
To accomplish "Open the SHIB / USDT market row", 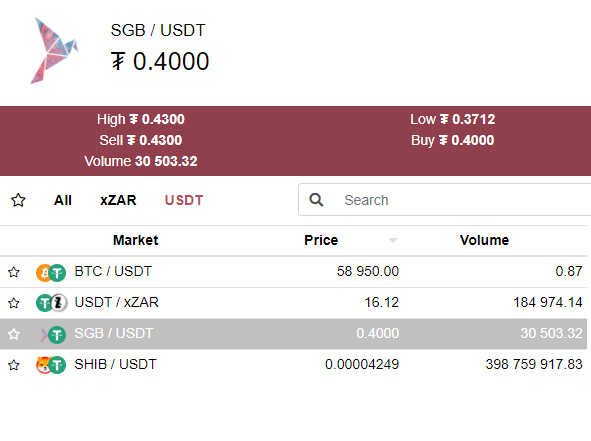I will point(294,365).
